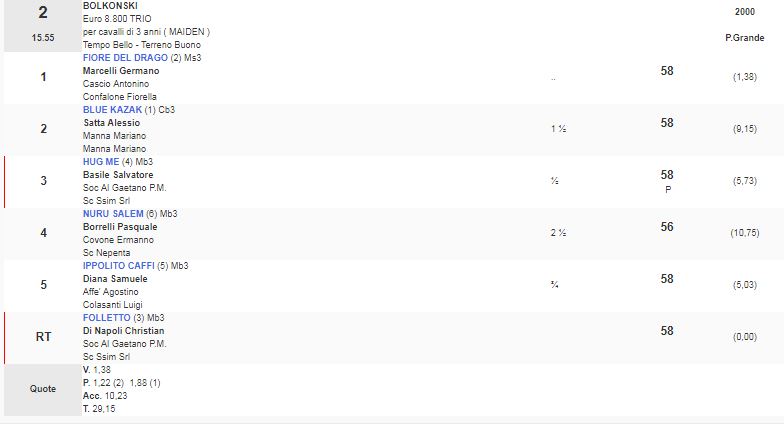Click the P.Grande track label
Image resolution: width=784 pixels, height=435 pixels.
click(x=744, y=37)
